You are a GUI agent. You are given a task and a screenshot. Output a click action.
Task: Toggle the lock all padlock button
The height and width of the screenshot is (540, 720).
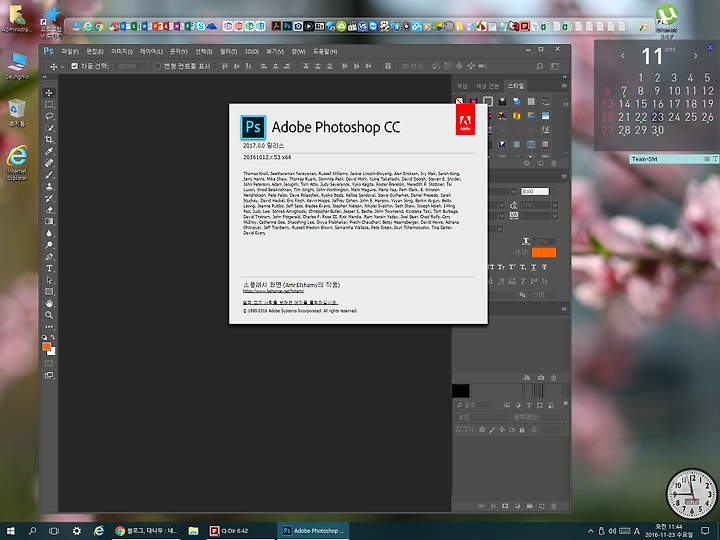[522, 430]
